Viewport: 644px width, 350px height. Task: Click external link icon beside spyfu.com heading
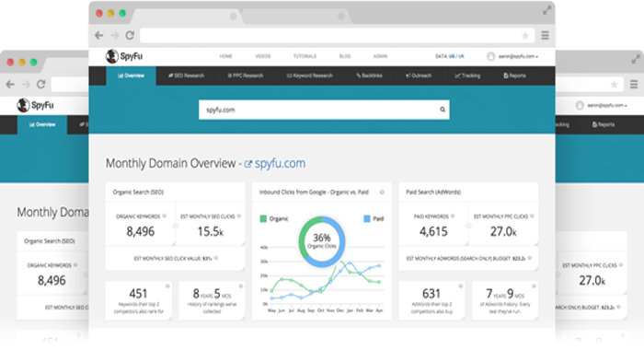click(248, 164)
